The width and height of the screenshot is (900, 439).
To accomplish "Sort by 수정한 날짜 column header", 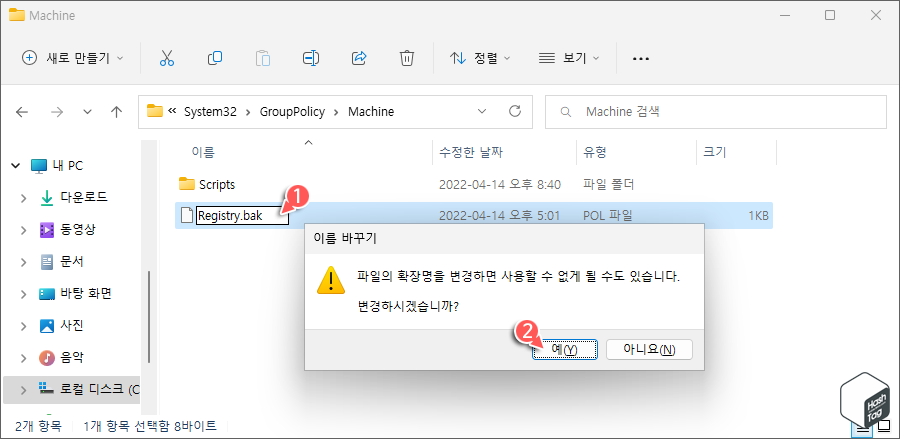I will 471,152.
